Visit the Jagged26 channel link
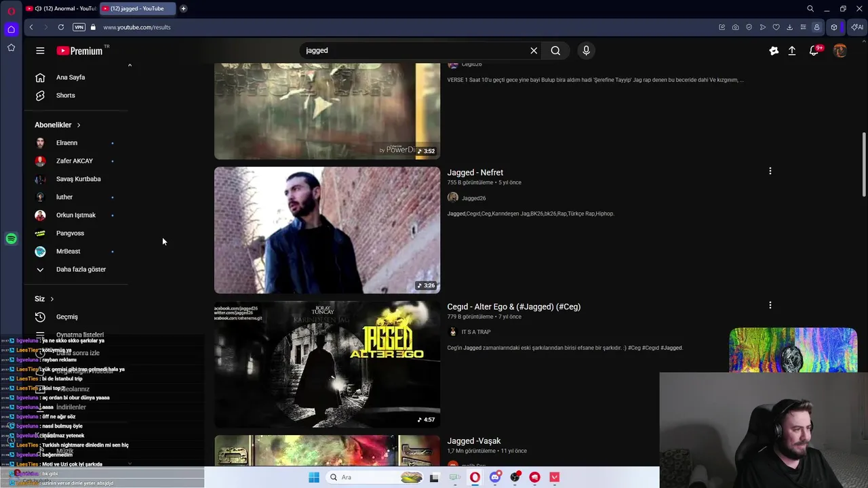The height and width of the screenshot is (488, 868). [473, 199]
